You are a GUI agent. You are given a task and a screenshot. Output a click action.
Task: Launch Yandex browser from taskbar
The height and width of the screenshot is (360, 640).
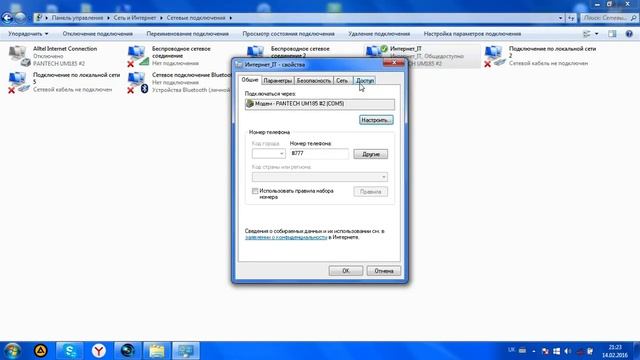point(98,351)
